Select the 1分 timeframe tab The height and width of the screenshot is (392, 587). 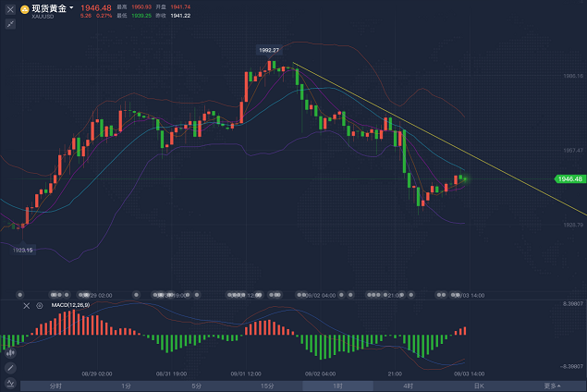(126, 386)
